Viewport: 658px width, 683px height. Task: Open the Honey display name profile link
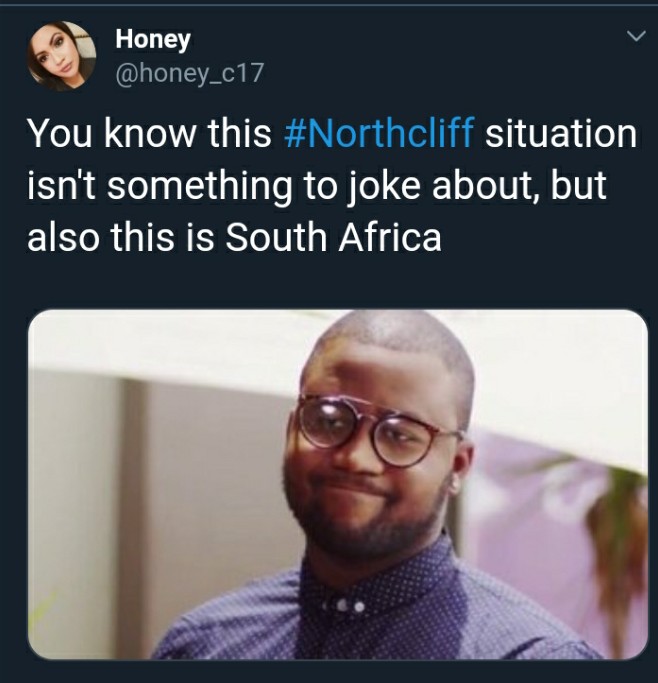(153, 40)
